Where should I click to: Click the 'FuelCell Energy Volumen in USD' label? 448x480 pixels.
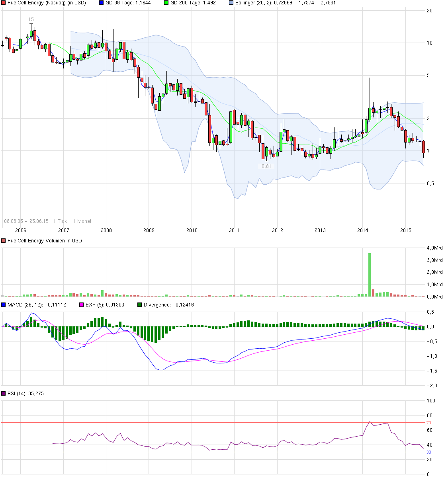45,241
